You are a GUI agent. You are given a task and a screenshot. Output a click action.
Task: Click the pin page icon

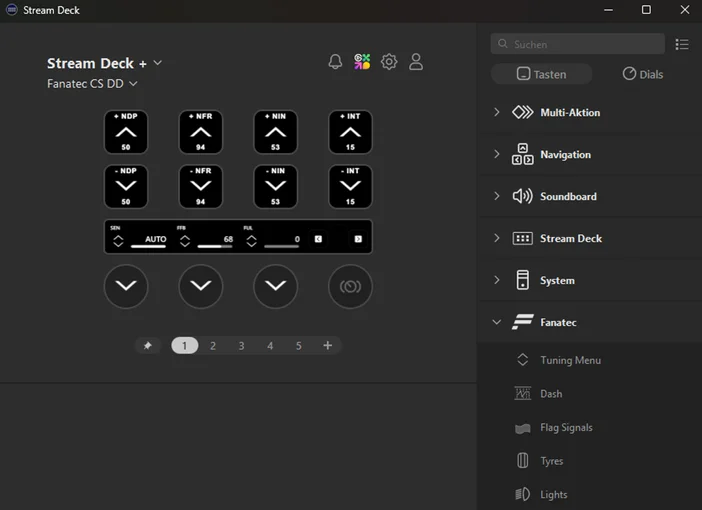[147, 346]
